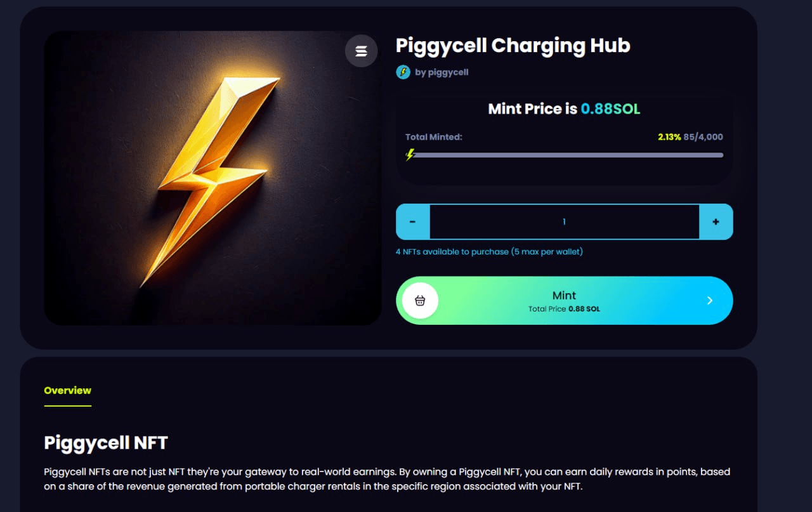Click the 2.13% minted percentage
812x512 pixels.
coord(669,137)
